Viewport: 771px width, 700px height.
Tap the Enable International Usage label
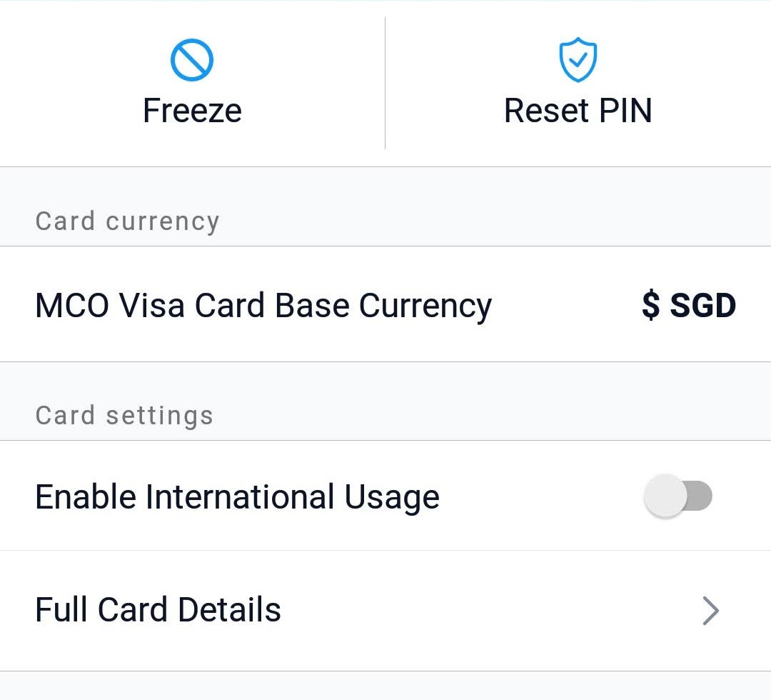pos(237,497)
